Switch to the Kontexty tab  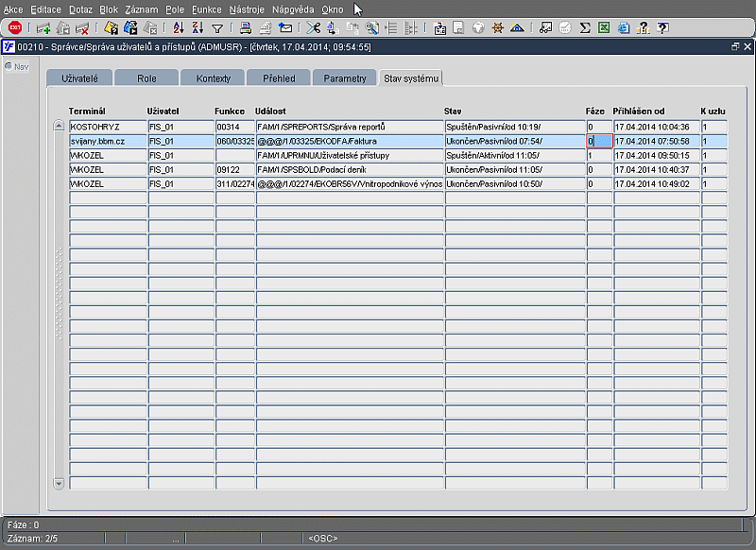tap(214, 78)
